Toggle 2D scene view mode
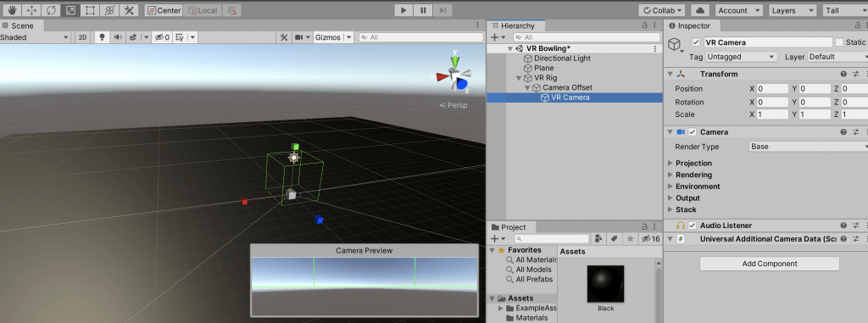Screen dimensions: 868x323 click(x=82, y=37)
